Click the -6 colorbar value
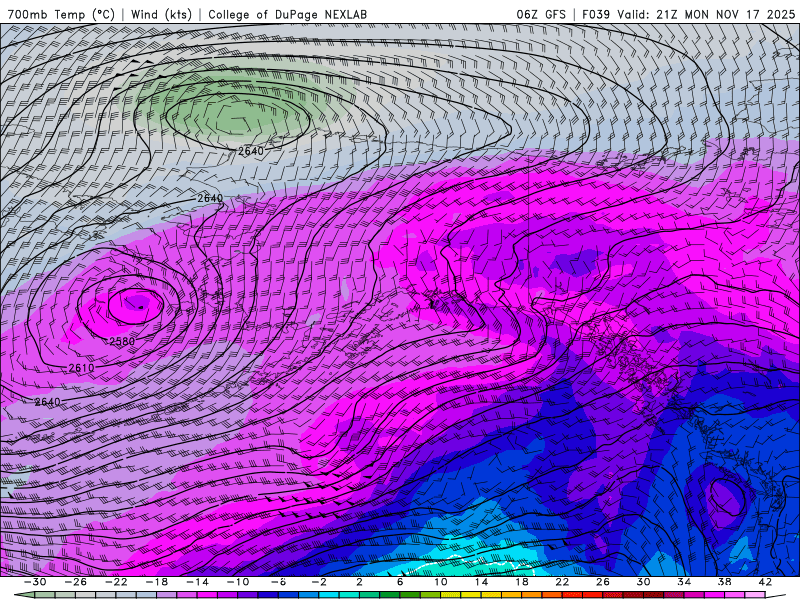800x600 pixels. (278, 582)
